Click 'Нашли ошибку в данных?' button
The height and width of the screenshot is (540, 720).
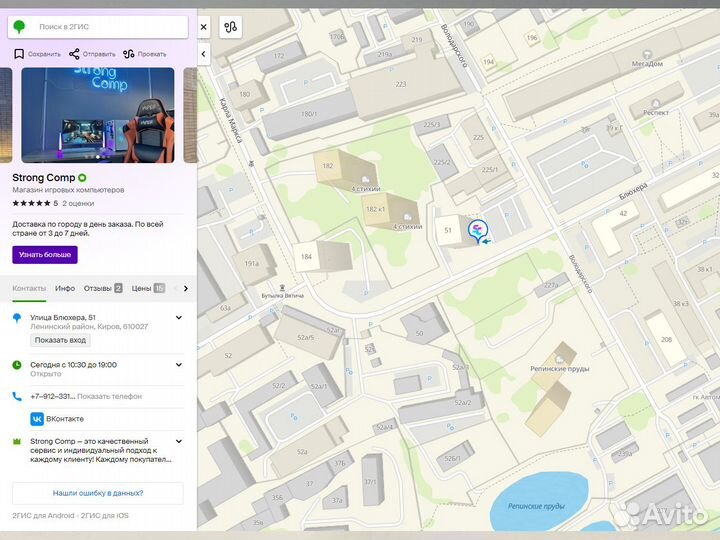click(98, 493)
